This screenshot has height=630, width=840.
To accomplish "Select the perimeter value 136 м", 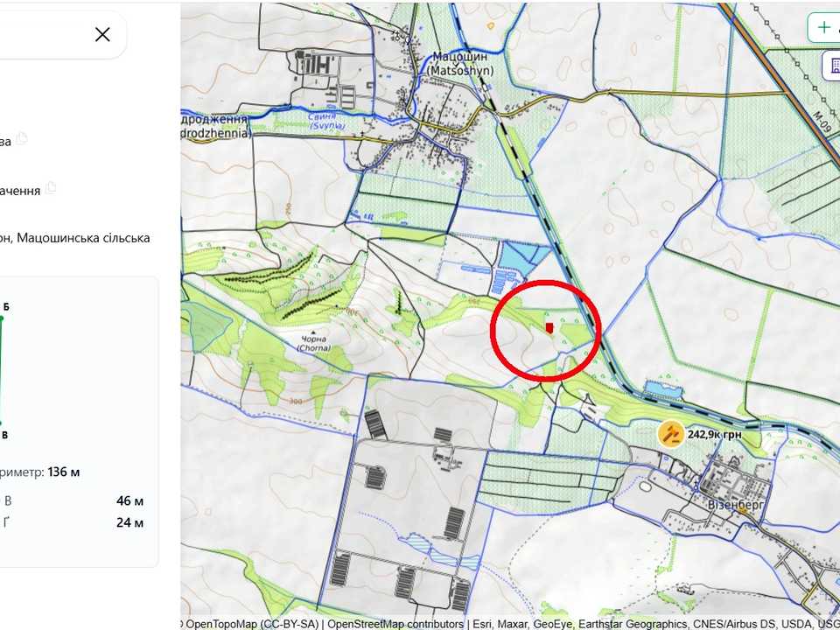I will point(64,472).
